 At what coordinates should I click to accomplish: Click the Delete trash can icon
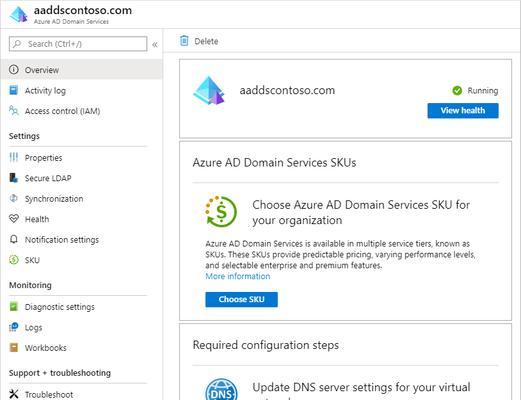tap(184, 41)
